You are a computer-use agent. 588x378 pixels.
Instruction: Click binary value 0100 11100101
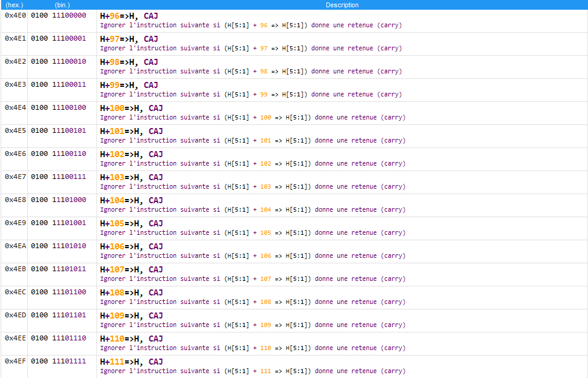58,130
